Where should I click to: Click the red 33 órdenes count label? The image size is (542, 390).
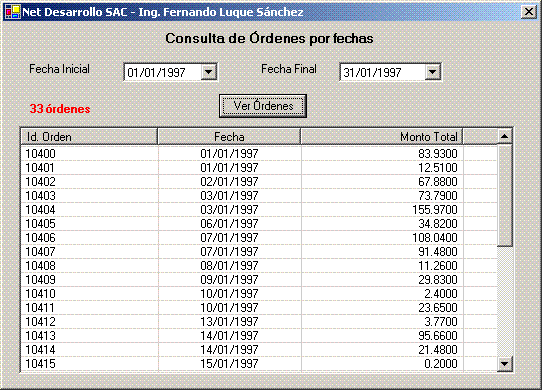(60, 109)
